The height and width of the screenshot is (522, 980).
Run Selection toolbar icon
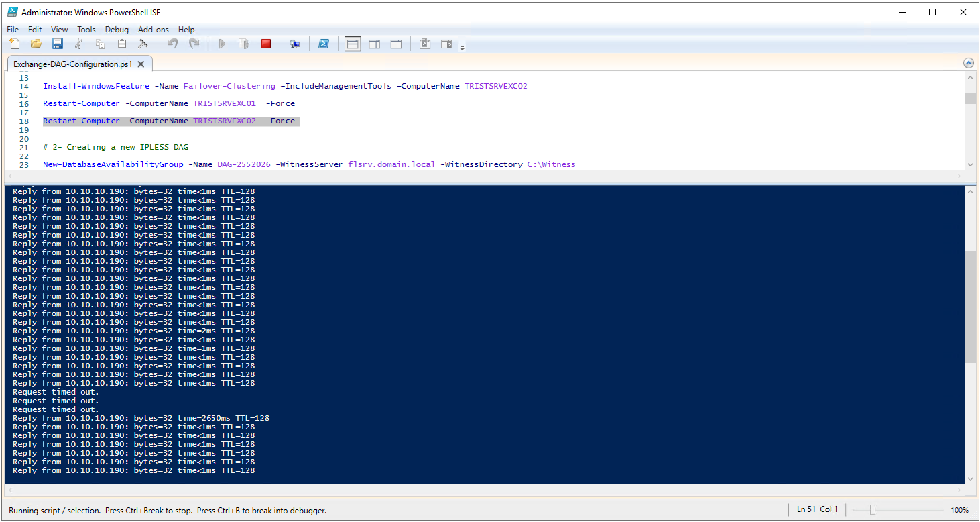click(x=244, y=44)
